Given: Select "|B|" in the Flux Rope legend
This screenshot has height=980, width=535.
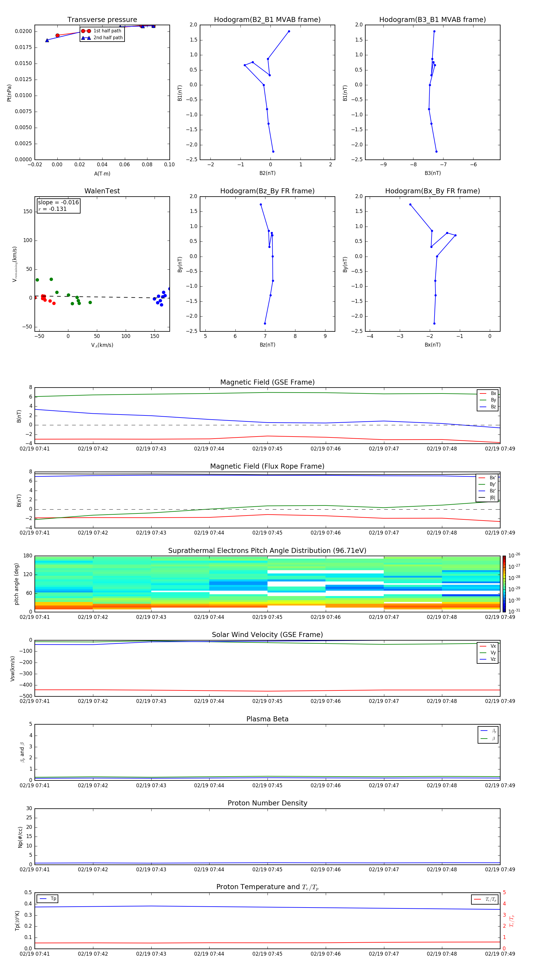Looking at the screenshot, I should tap(487, 498).
